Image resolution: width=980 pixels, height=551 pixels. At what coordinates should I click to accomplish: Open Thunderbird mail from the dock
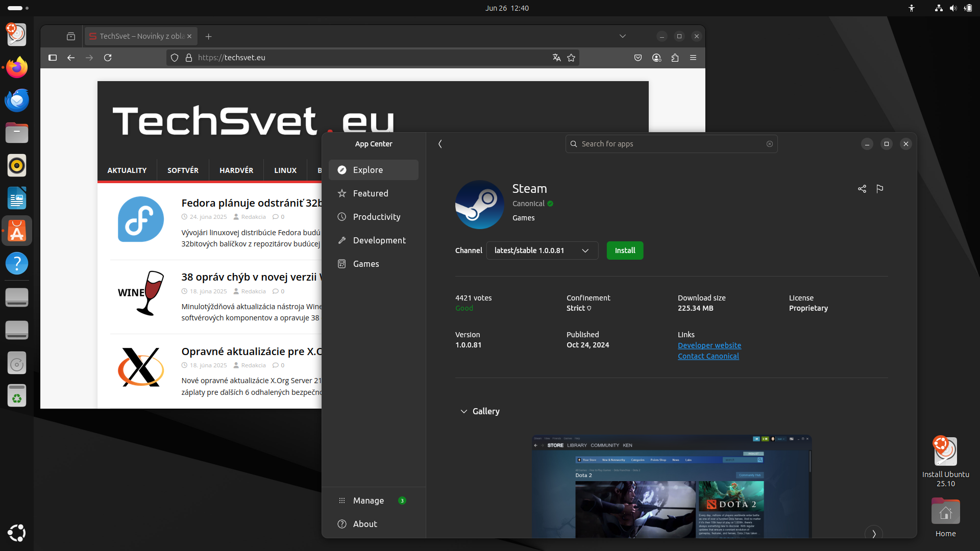pyautogui.click(x=17, y=100)
